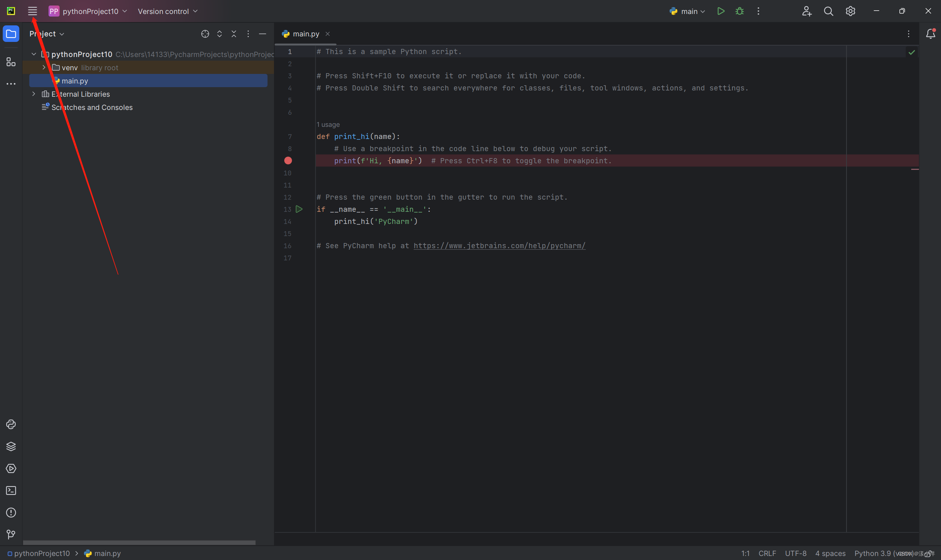This screenshot has height=560, width=941.
Task: Toggle the Project tool window folder icon
Action: [11, 34]
